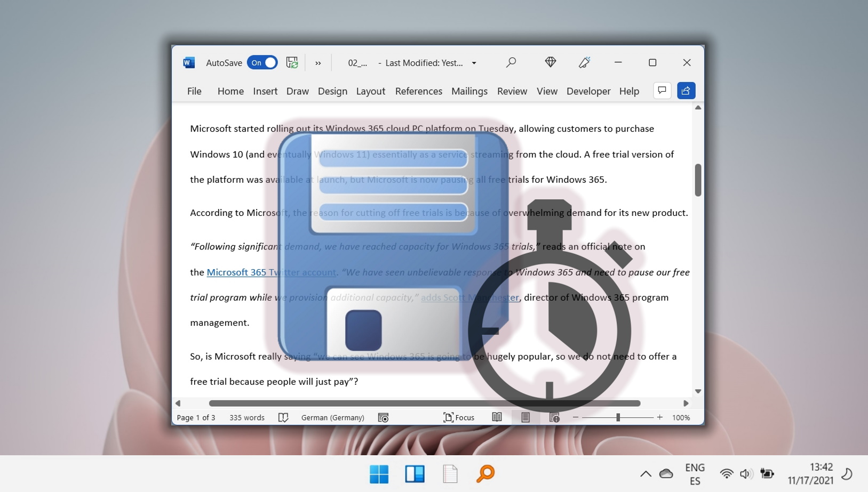The width and height of the screenshot is (868, 492).
Task: Switch to the References ribbon tab
Action: point(418,91)
